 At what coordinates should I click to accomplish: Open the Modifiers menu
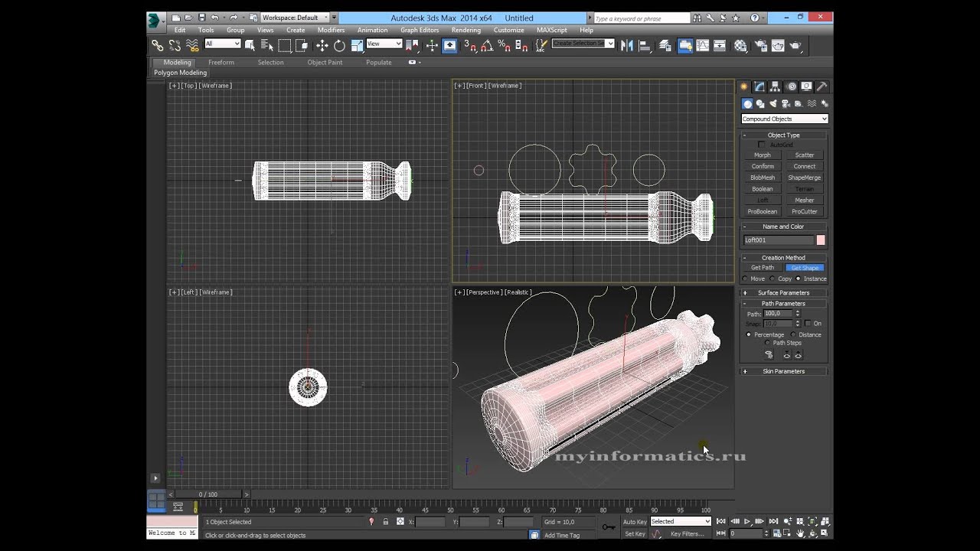point(331,30)
